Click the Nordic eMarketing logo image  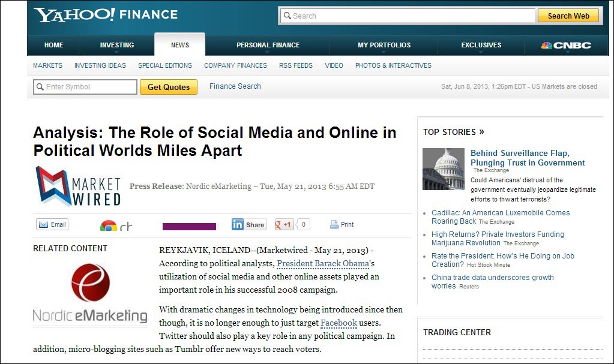(x=90, y=294)
